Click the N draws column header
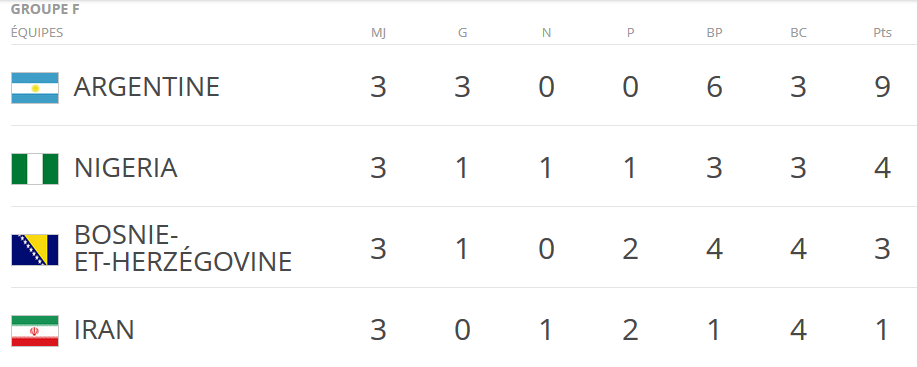 pyautogui.click(x=546, y=33)
